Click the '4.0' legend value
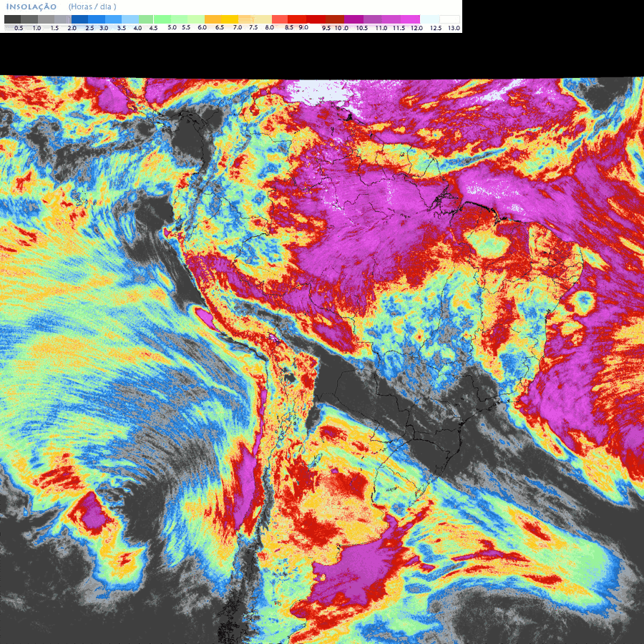This screenshot has width=644, height=644. pos(137,29)
